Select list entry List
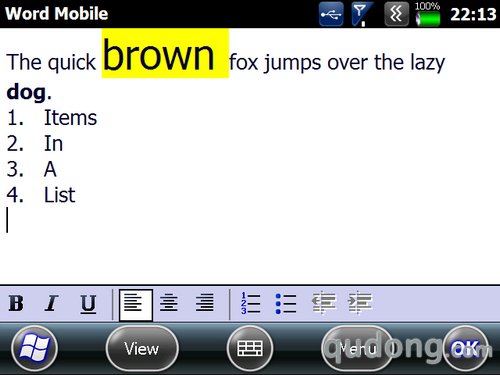500x375 pixels. pyautogui.click(x=60, y=195)
